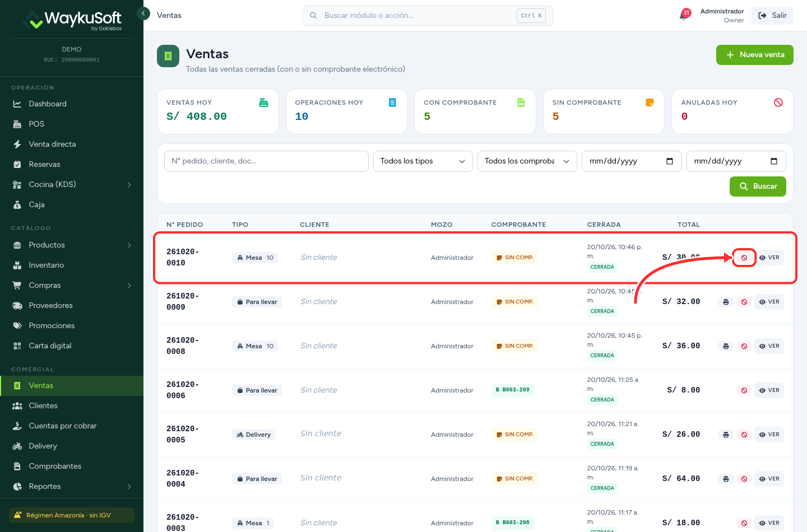Open the calendar picker on the left date field
This screenshot has width=807, height=532.
tap(669, 161)
